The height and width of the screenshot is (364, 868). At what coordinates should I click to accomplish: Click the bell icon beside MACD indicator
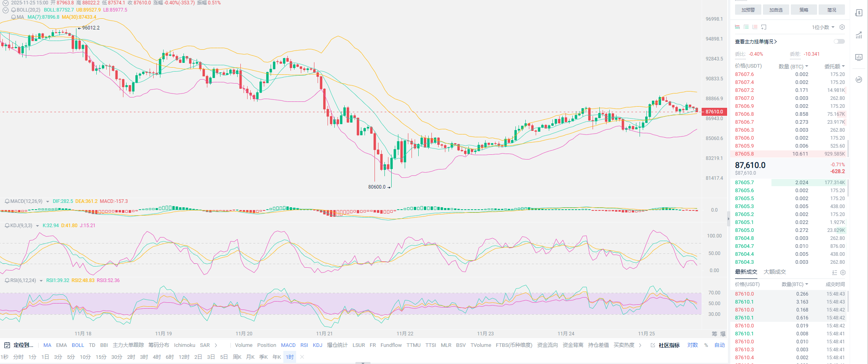pos(7,201)
